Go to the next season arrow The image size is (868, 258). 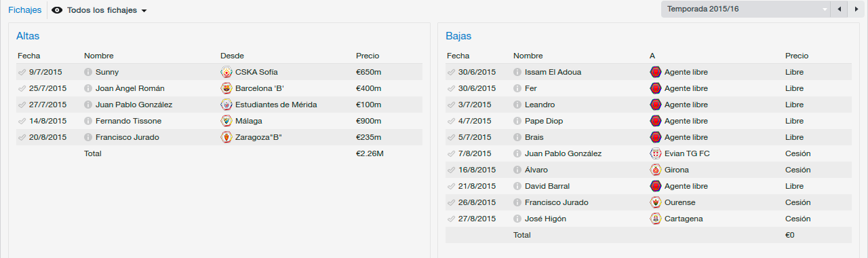click(856, 10)
